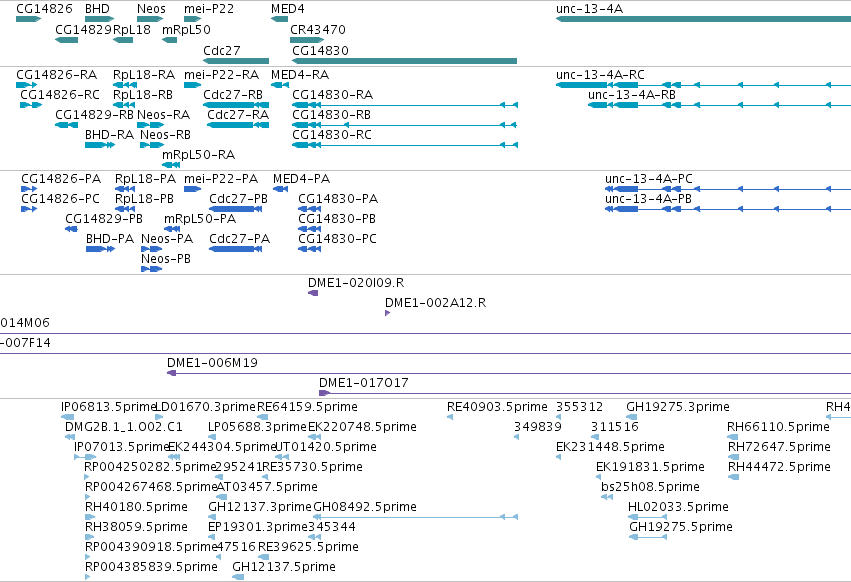This screenshot has width=851, height=582.
Task: Open protein unc-13-4A-PC
Action: 649,179
